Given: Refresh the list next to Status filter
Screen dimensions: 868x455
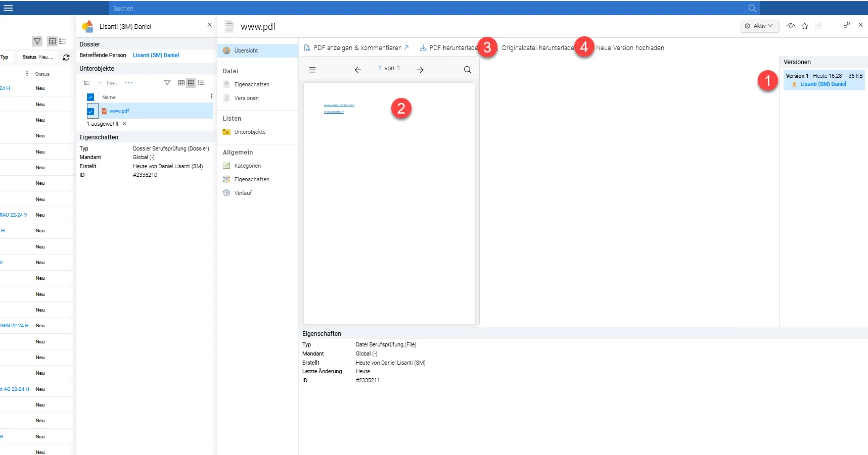Looking at the screenshot, I should pos(66,57).
